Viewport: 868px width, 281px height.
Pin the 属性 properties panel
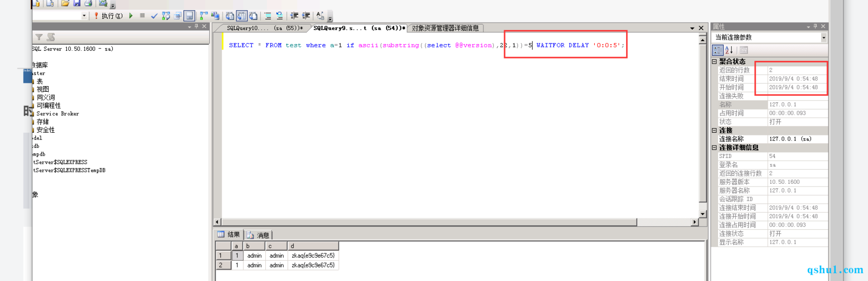pyautogui.click(x=816, y=26)
